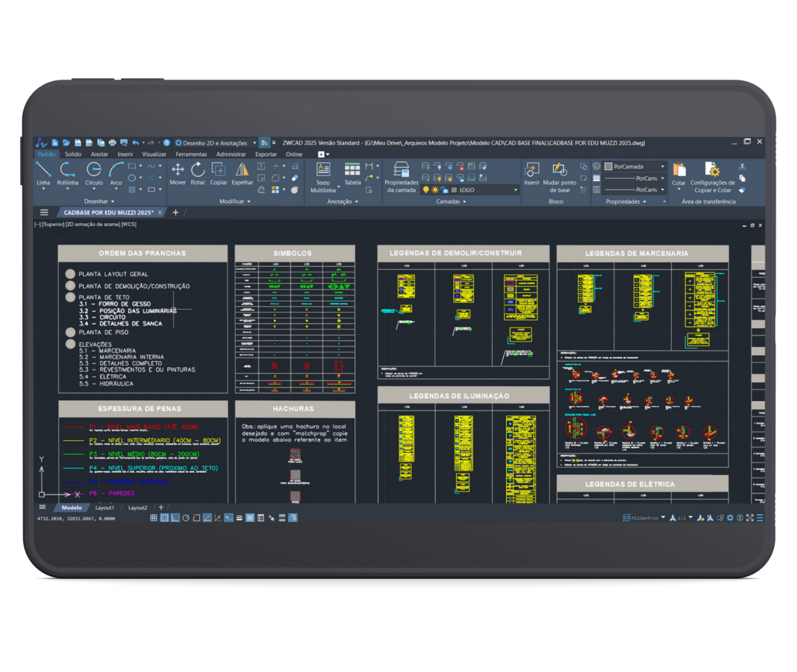Image resolution: width=797 pixels, height=672 pixels.
Task: Open the LOGO layer dropdown
Action: (516, 190)
